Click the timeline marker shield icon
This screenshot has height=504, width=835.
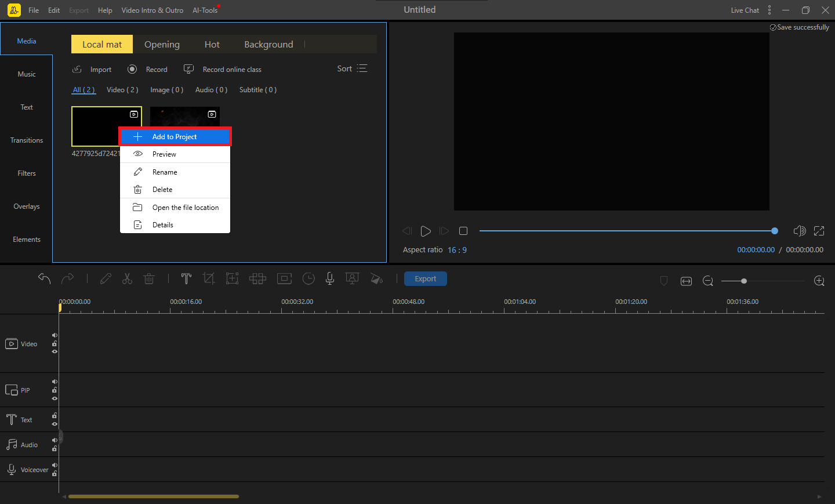click(664, 281)
